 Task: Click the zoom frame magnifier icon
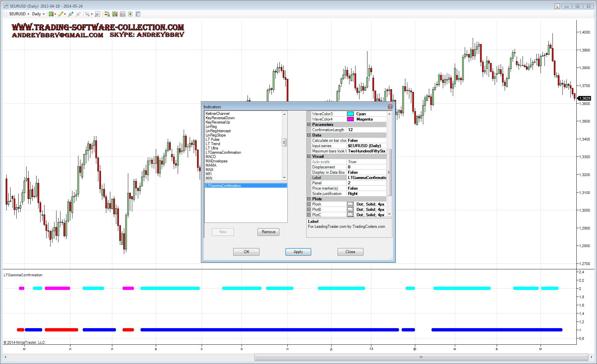(97, 14)
